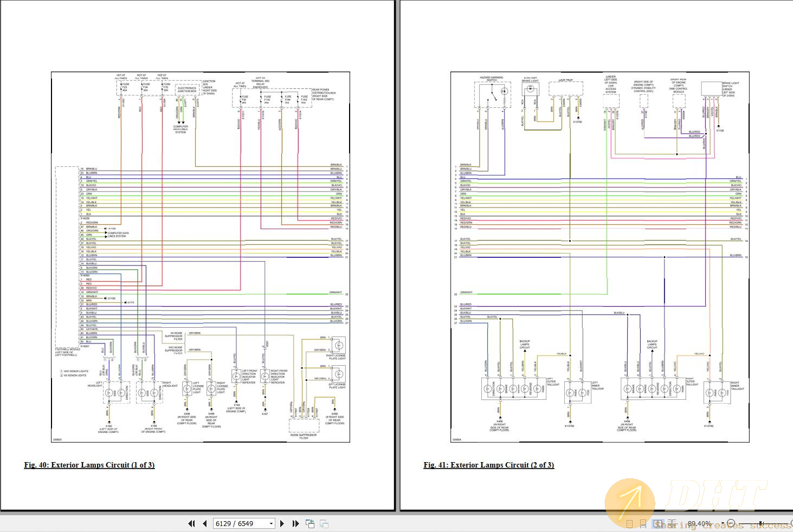Go to previous view icon

pyautogui.click(x=310, y=523)
